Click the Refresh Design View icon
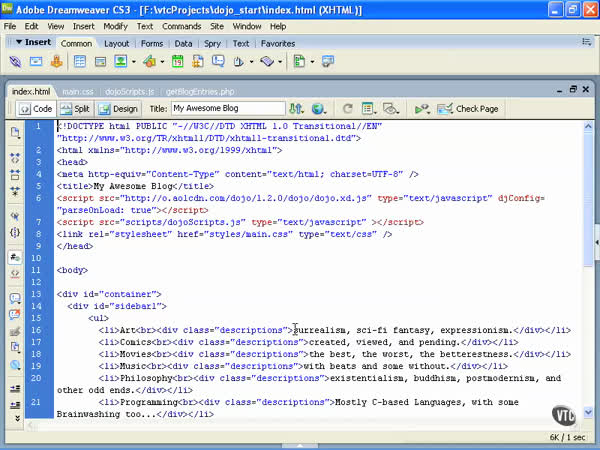The image size is (600, 450). click(x=347, y=108)
